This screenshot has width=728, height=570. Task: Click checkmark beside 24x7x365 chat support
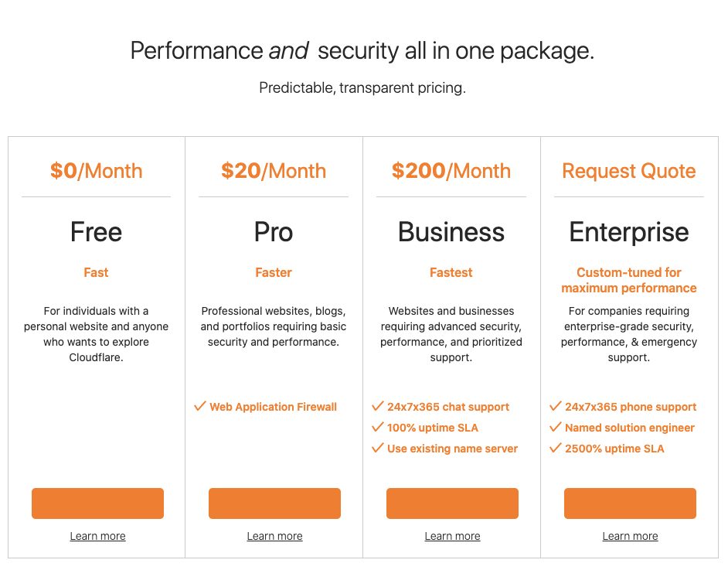tap(378, 406)
